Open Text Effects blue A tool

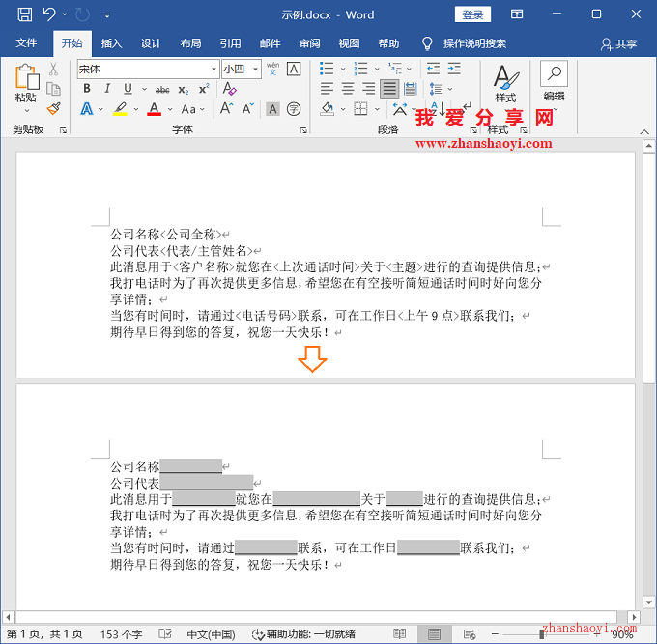87,109
